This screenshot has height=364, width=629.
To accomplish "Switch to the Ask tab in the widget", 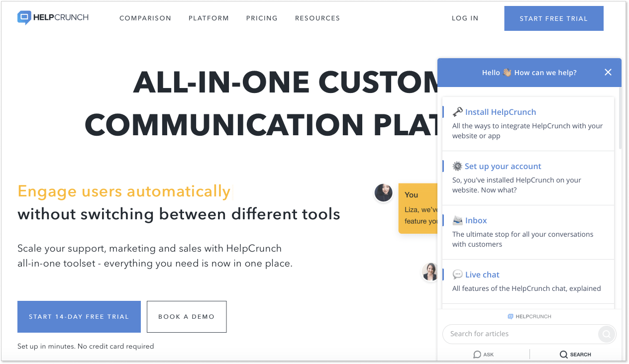I will pos(484,355).
